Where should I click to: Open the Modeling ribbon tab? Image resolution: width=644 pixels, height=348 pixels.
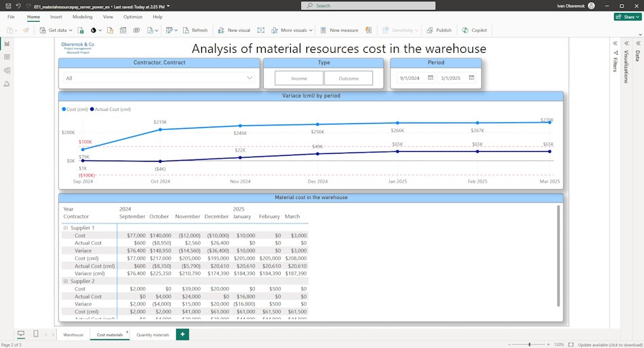pos(83,17)
